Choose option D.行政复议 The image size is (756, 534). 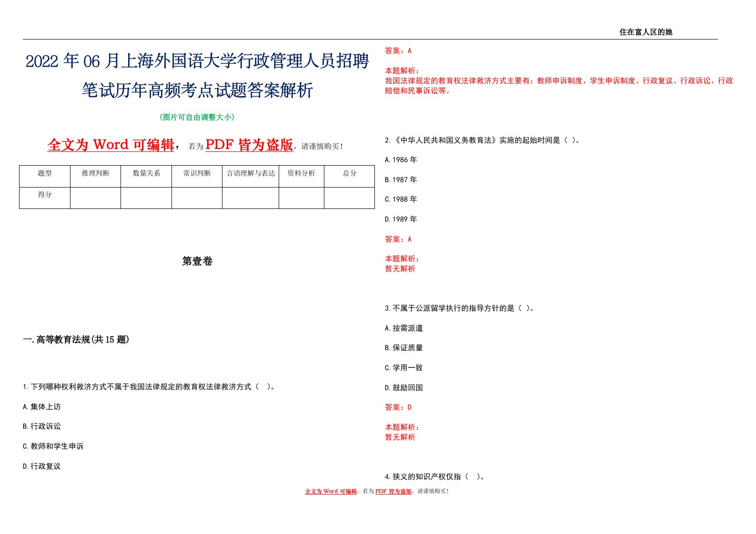pyautogui.click(x=42, y=466)
